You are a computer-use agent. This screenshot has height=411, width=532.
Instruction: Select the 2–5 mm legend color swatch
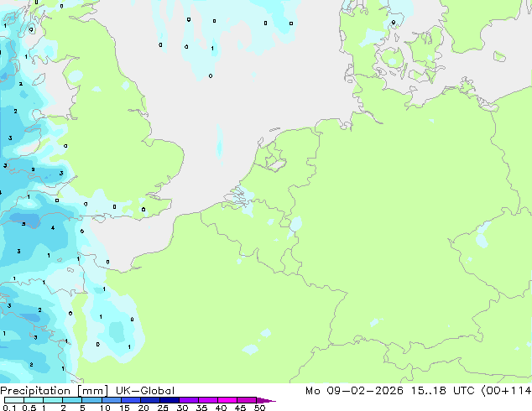coord(72,400)
